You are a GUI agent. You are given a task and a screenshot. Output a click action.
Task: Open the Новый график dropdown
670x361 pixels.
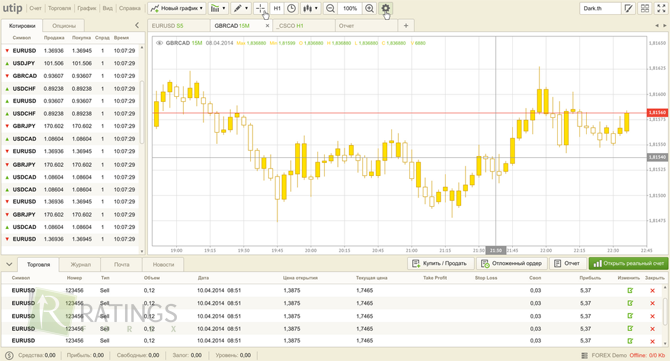(176, 8)
